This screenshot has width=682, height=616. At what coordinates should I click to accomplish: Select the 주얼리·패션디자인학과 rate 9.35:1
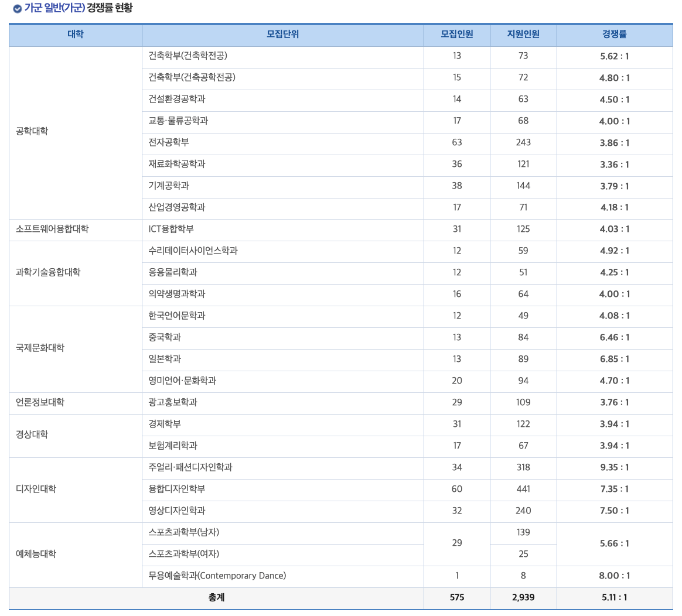click(x=615, y=468)
